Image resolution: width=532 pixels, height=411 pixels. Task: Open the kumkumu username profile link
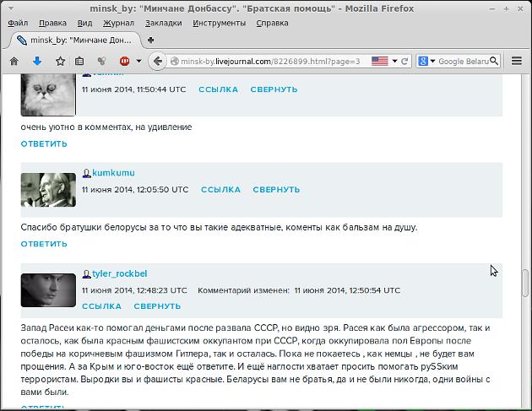click(x=113, y=173)
